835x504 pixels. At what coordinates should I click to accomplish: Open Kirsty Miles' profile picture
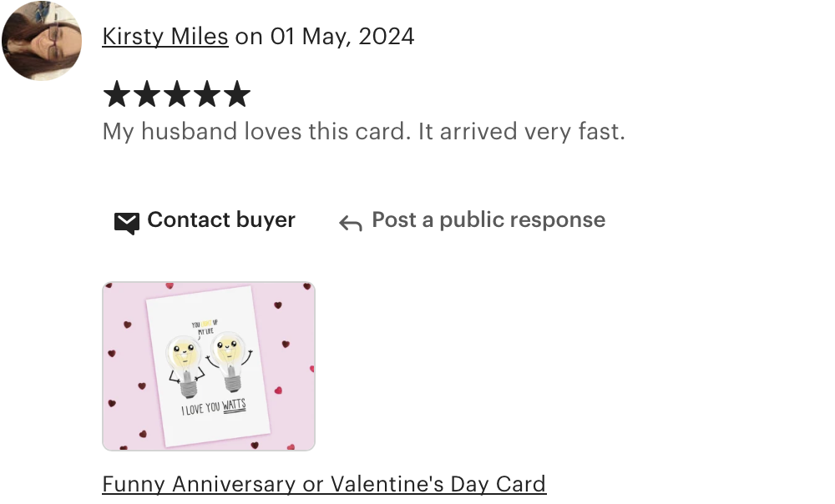(42, 41)
